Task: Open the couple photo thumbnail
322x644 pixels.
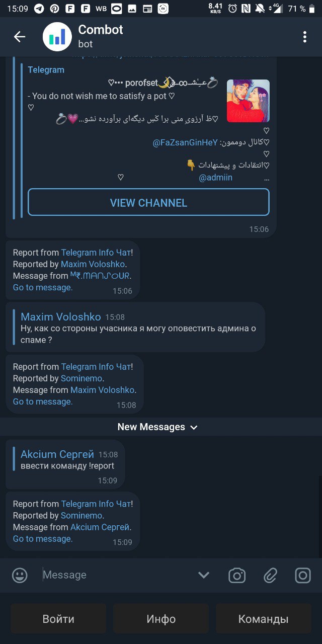Action: (248, 101)
